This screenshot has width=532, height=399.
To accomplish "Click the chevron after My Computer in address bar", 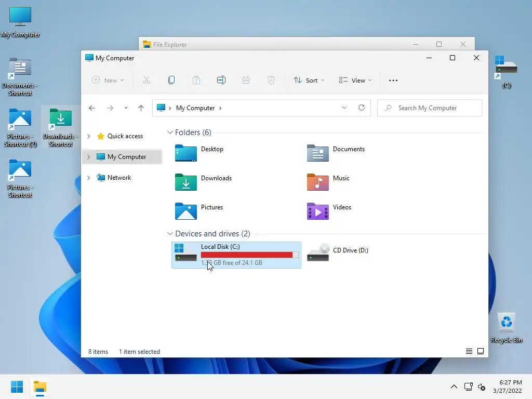I will pos(220,108).
